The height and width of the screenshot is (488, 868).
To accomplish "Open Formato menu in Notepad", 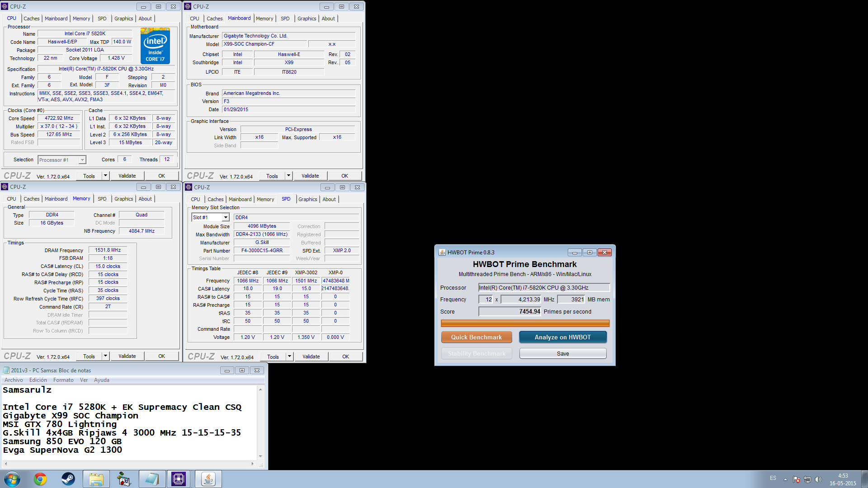I will (x=63, y=380).
